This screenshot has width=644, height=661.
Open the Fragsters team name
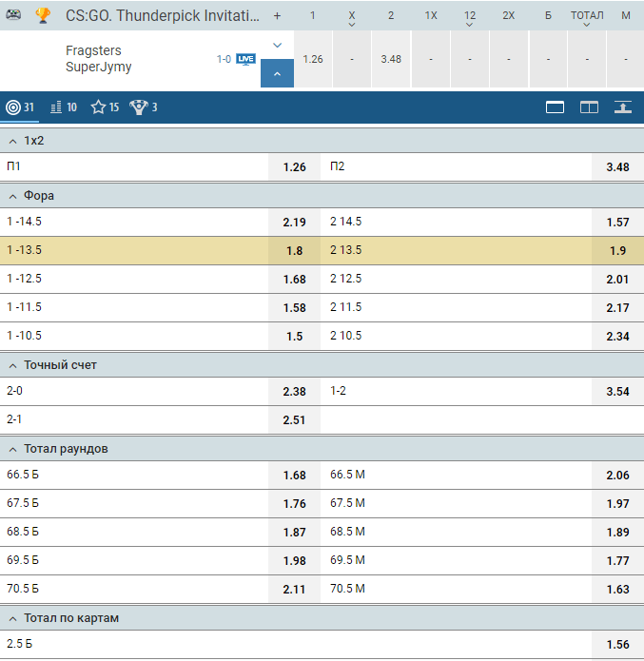pos(93,50)
